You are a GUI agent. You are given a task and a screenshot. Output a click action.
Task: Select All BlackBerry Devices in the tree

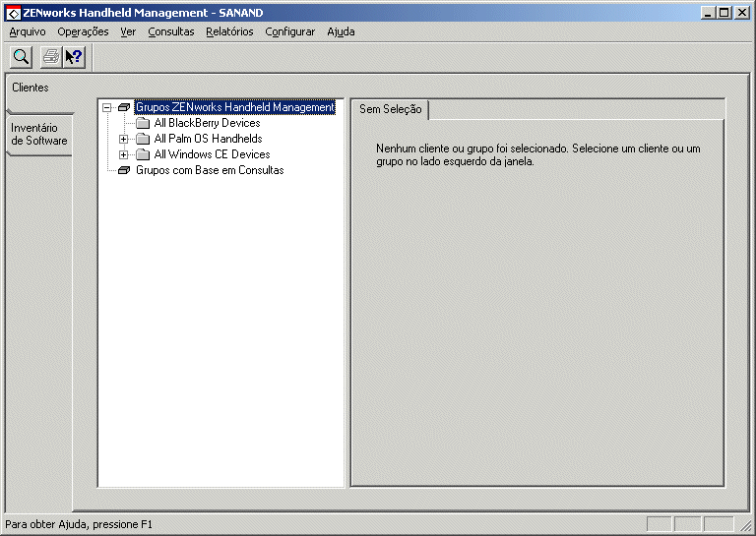[208, 123]
